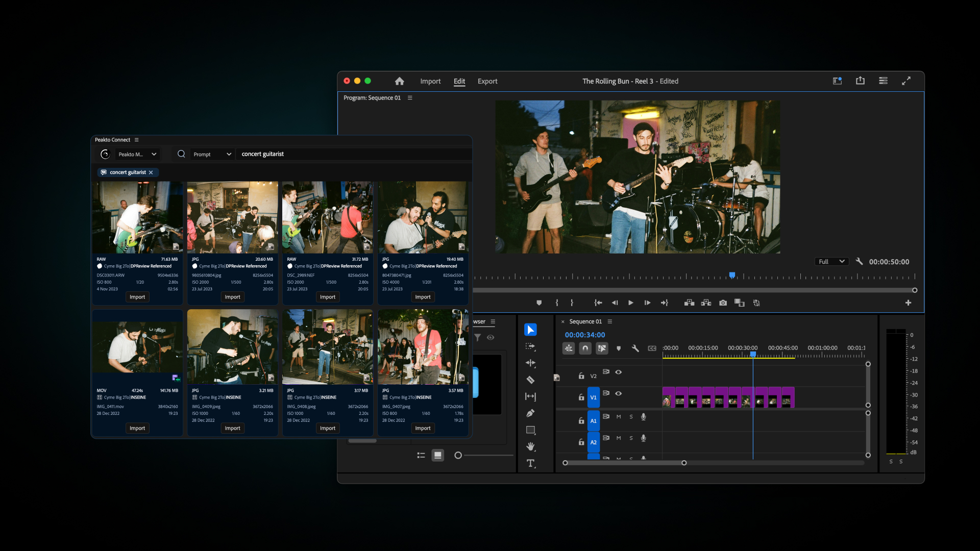Select the Pen tool
980x551 pixels.
(x=530, y=413)
